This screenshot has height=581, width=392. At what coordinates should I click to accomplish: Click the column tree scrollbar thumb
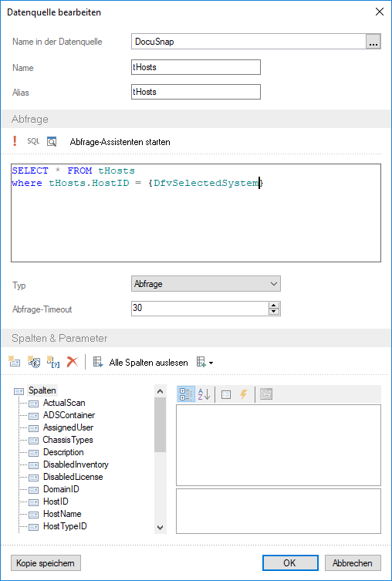pyautogui.click(x=160, y=424)
